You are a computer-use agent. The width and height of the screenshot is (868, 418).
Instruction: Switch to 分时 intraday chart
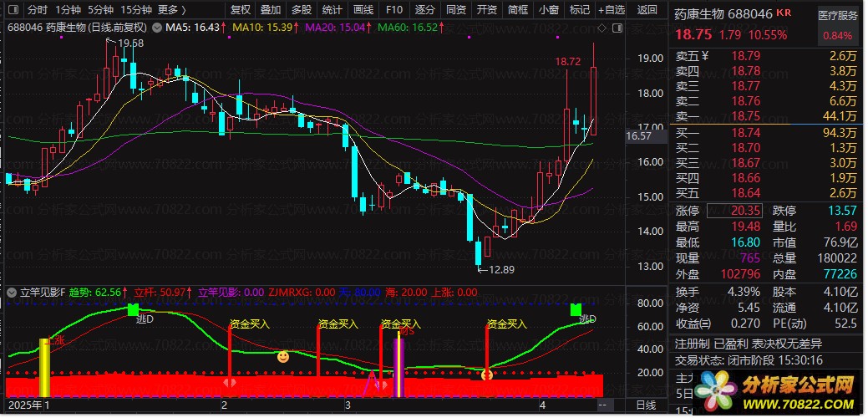pyautogui.click(x=37, y=10)
